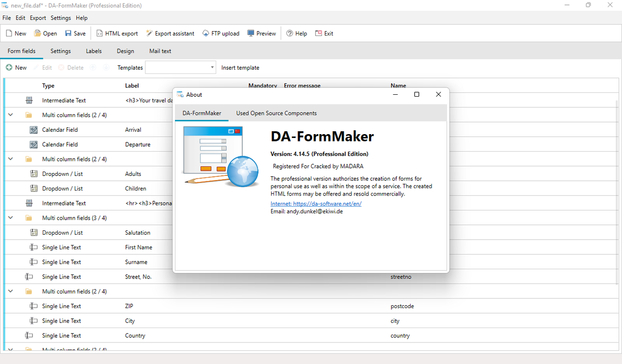Image resolution: width=622 pixels, height=364 pixels.
Task: Select the postcode name cell
Action: pyautogui.click(x=402, y=306)
